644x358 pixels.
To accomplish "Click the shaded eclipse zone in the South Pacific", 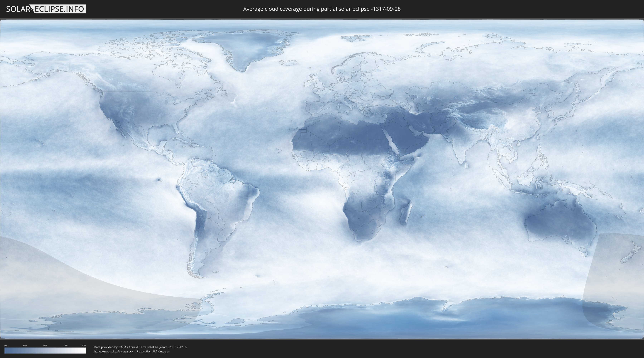I will (x=75, y=293).
